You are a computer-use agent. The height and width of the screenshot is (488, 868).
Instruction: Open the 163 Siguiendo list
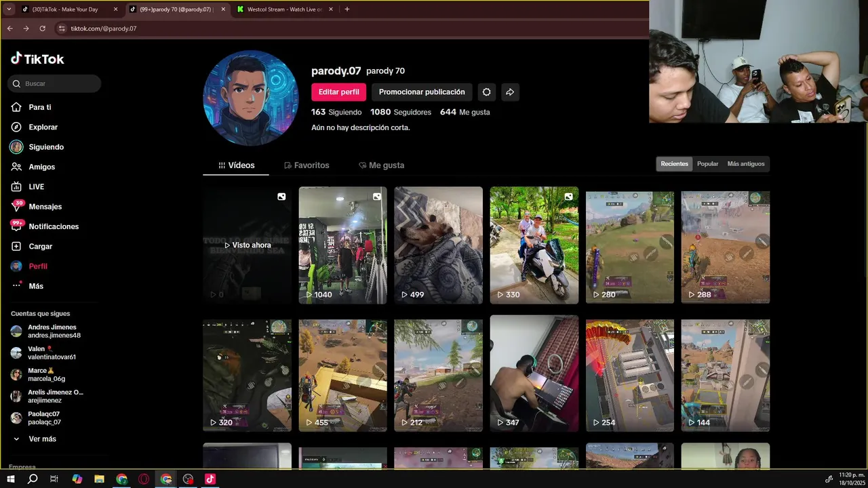(x=336, y=112)
